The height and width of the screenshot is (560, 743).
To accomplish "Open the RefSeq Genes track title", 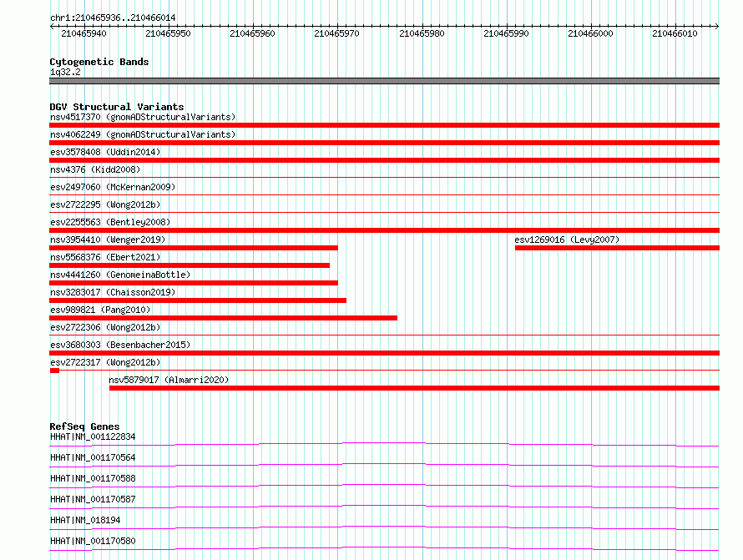I will (x=84, y=426).
